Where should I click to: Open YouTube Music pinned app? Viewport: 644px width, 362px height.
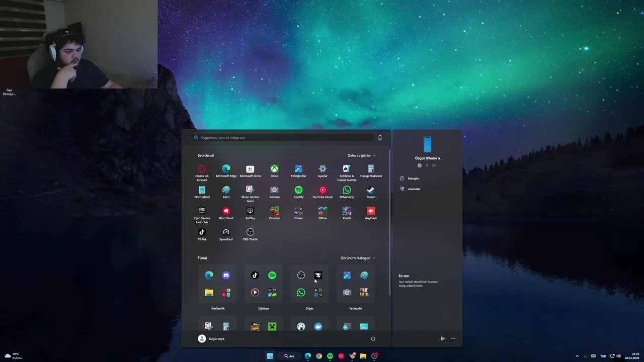coord(323,192)
